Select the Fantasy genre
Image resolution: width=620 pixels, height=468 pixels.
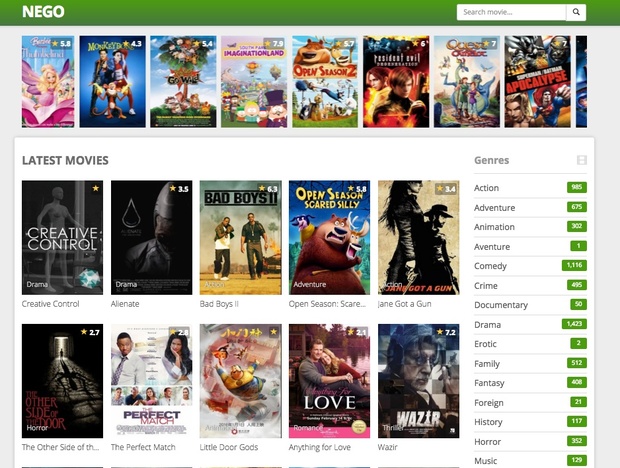pos(489,383)
